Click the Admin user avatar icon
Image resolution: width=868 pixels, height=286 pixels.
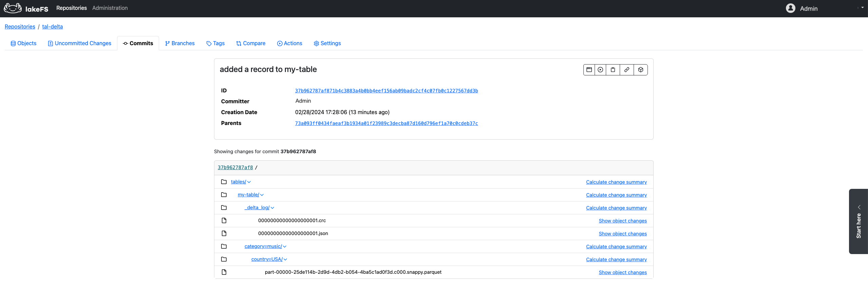pyautogui.click(x=790, y=8)
